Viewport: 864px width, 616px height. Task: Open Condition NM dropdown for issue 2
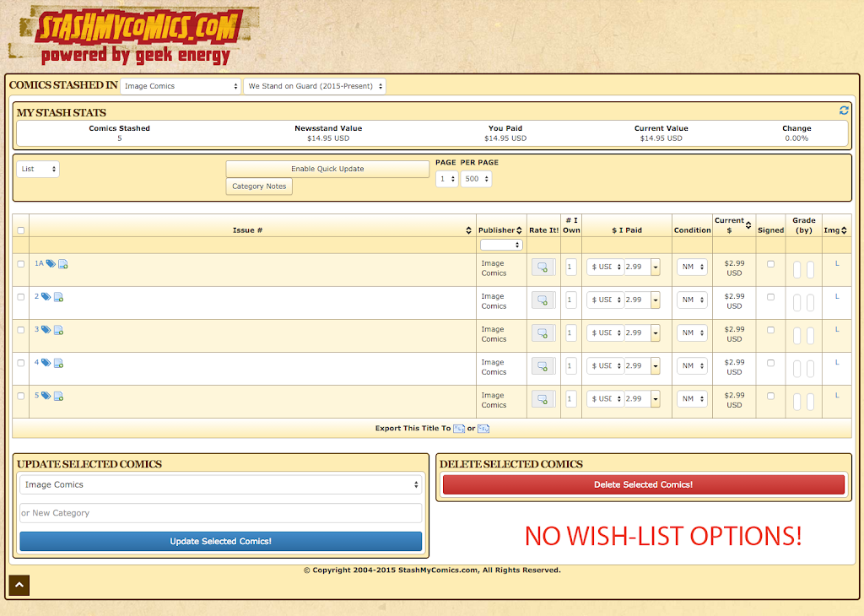(692, 300)
